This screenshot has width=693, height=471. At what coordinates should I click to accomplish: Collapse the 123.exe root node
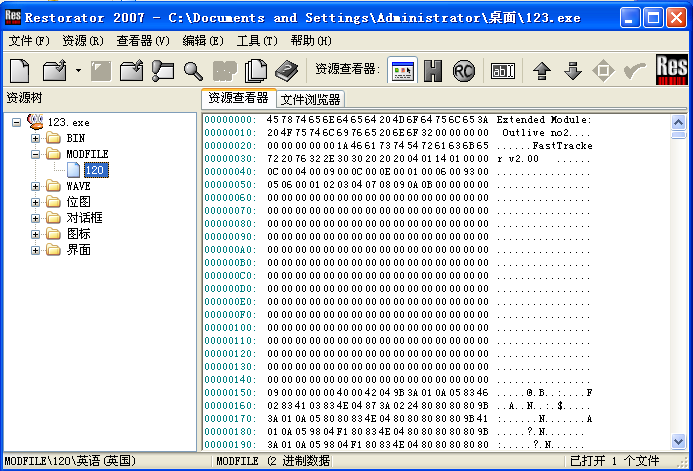point(16,122)
